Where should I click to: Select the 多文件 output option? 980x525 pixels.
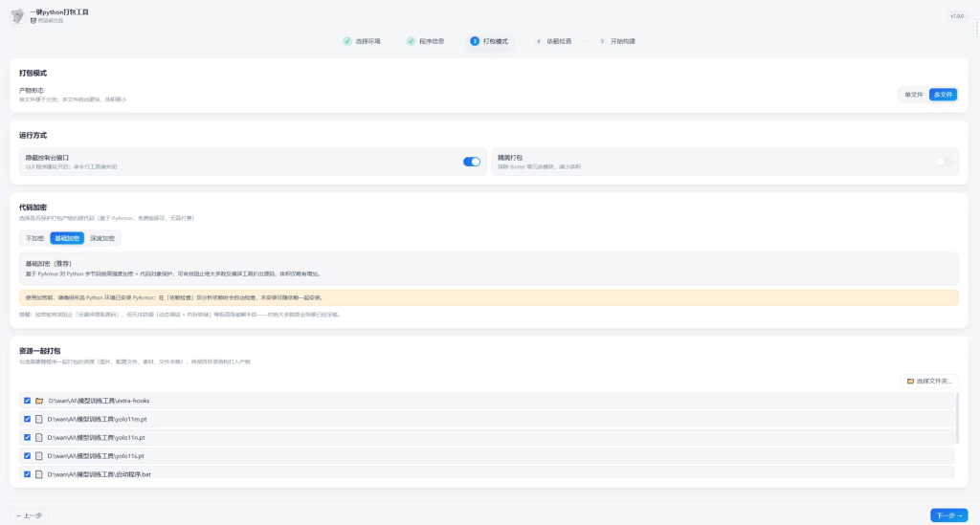[x=943, y=95]
